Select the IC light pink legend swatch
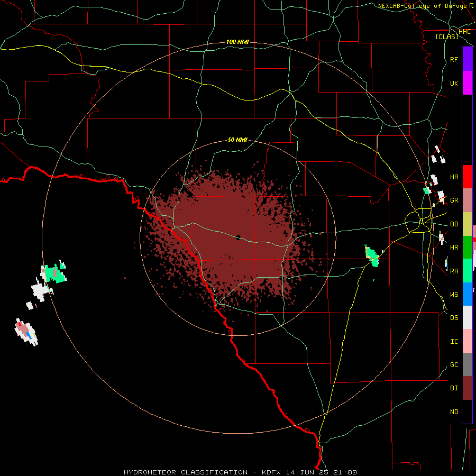Screen dimensions: 476x476 coord(467,341)
